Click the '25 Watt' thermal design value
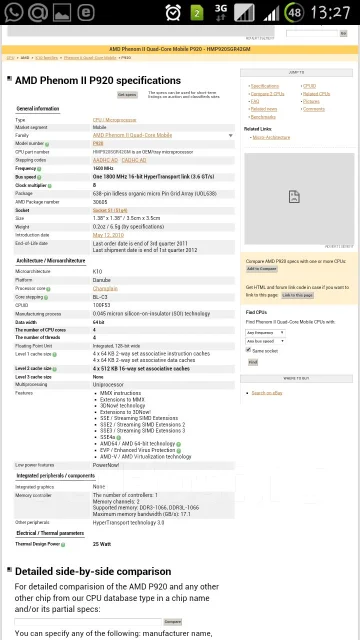This screenshot has width=360, height=640. (102, 544)
